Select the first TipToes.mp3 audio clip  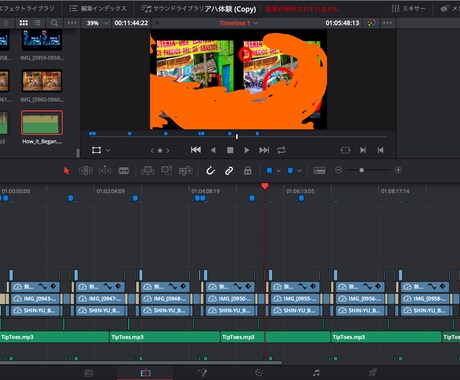click(54, 337)
